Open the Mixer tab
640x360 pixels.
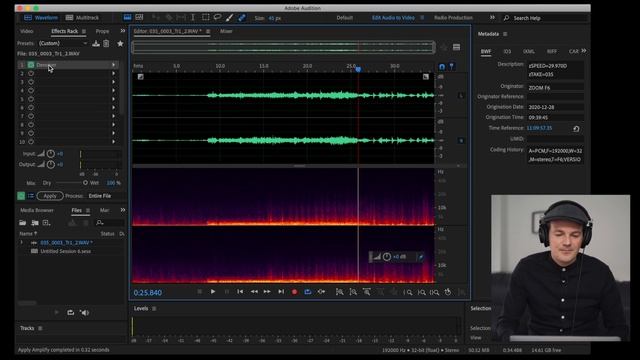click(x=226, y=31)
